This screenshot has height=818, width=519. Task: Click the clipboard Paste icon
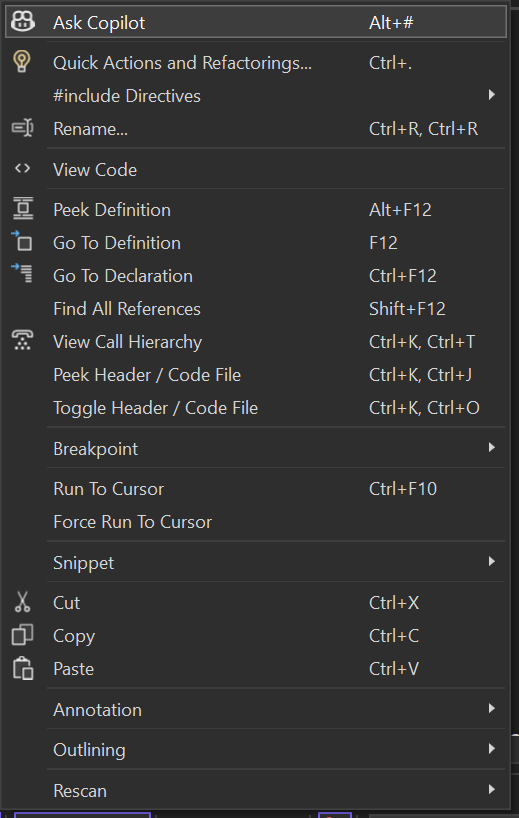click(23, 668)
